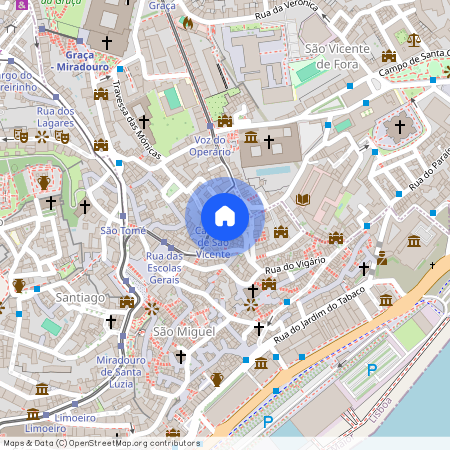Click the Graça - Miradouro stop label
Viewport: 450px width, 450px height.
click(80, 61)
